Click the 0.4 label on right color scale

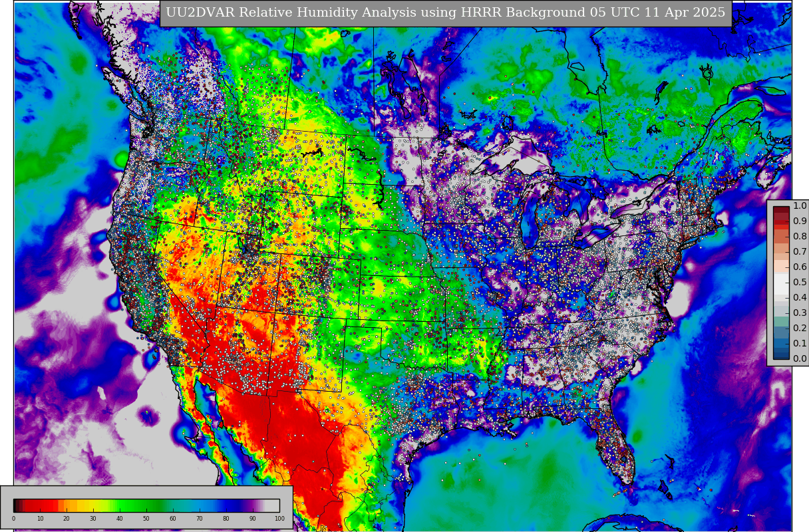(800, 298)
